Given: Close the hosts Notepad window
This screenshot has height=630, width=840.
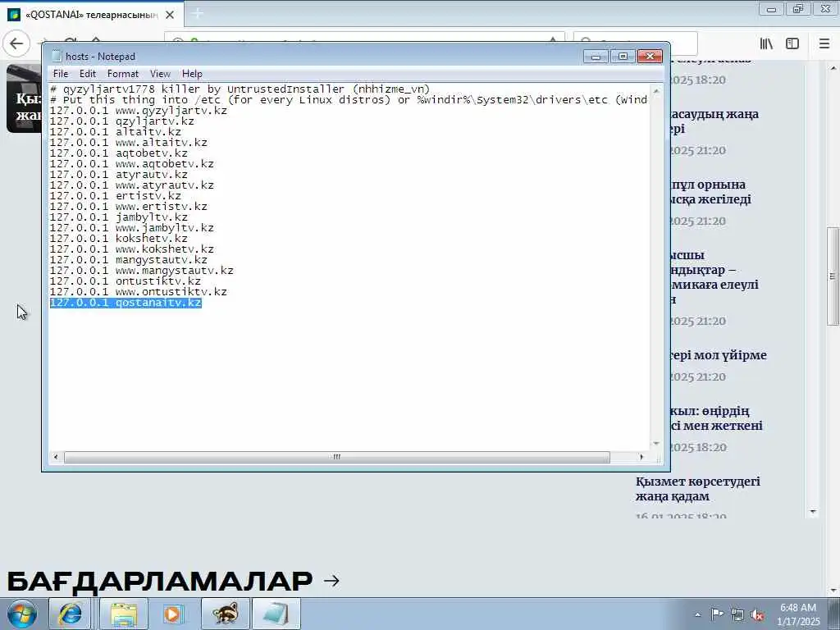Looking at the screenshot, I should (x=651, y=57).
